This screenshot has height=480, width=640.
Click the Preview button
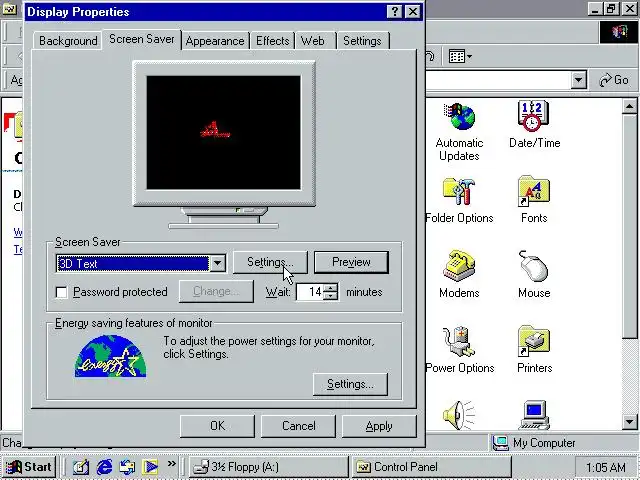351,262
